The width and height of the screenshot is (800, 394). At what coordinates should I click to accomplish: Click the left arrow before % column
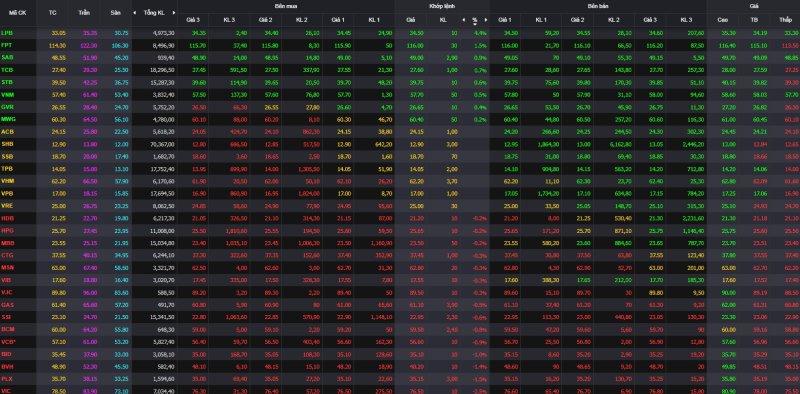(464, 20)
